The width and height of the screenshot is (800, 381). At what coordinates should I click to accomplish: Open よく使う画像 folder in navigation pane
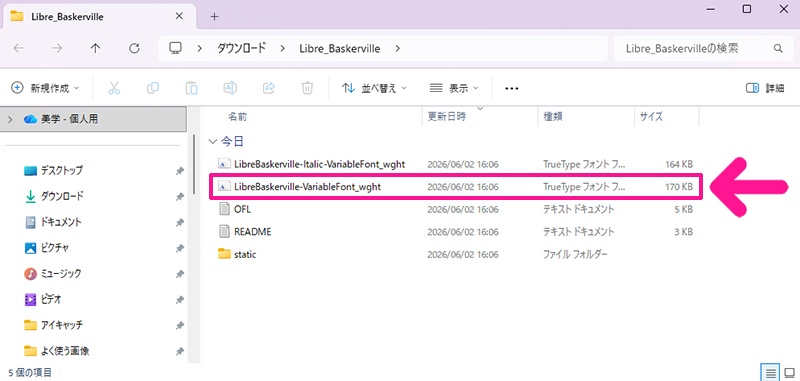pyautogui.click(x=65, y=351)
